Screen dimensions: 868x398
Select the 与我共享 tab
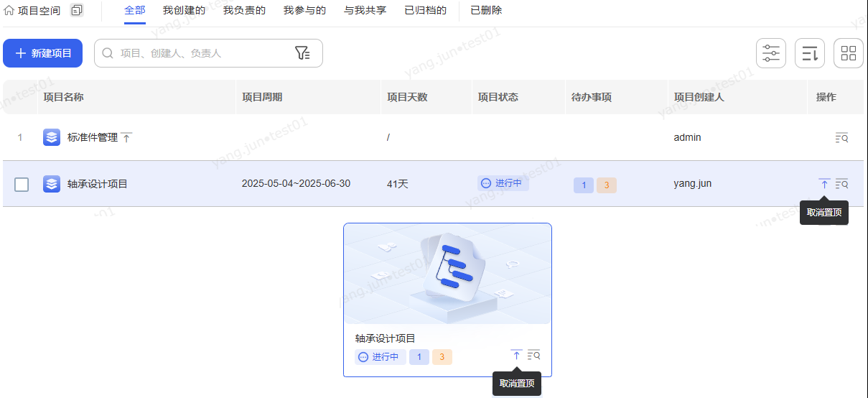tap(365, 11)
